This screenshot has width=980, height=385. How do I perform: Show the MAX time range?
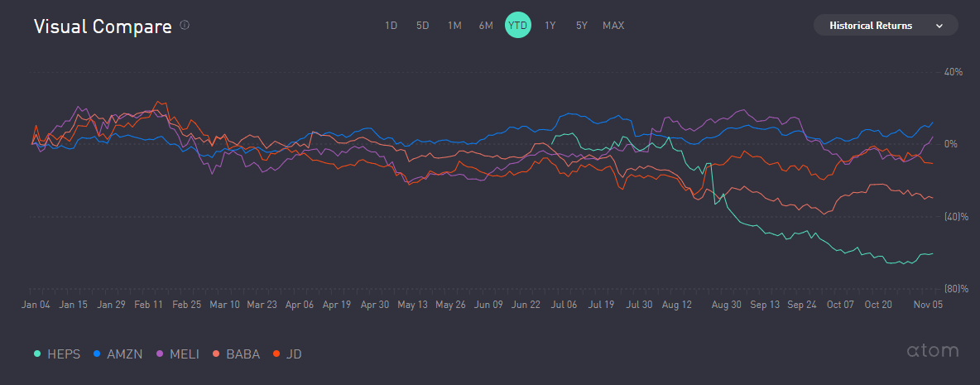(x=613, y=26)
